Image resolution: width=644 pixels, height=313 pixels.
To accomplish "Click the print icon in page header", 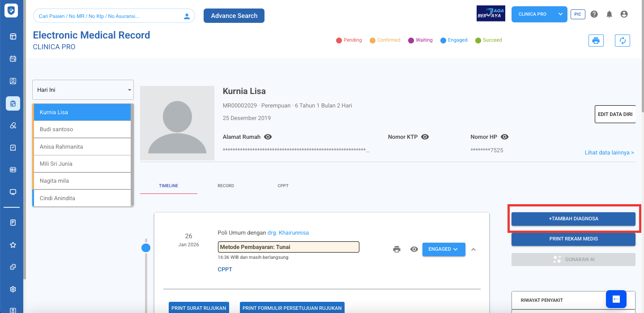I will pos(596,41).
